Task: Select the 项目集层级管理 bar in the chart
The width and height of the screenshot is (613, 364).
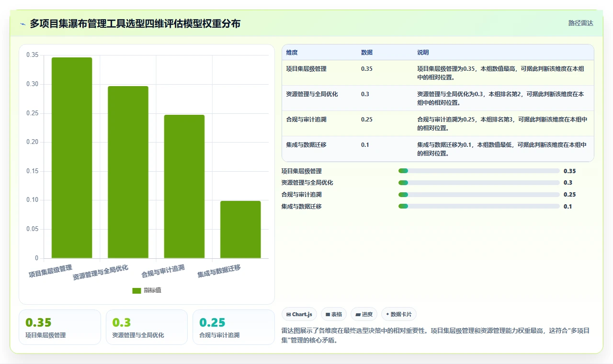Action: (72, 158)
